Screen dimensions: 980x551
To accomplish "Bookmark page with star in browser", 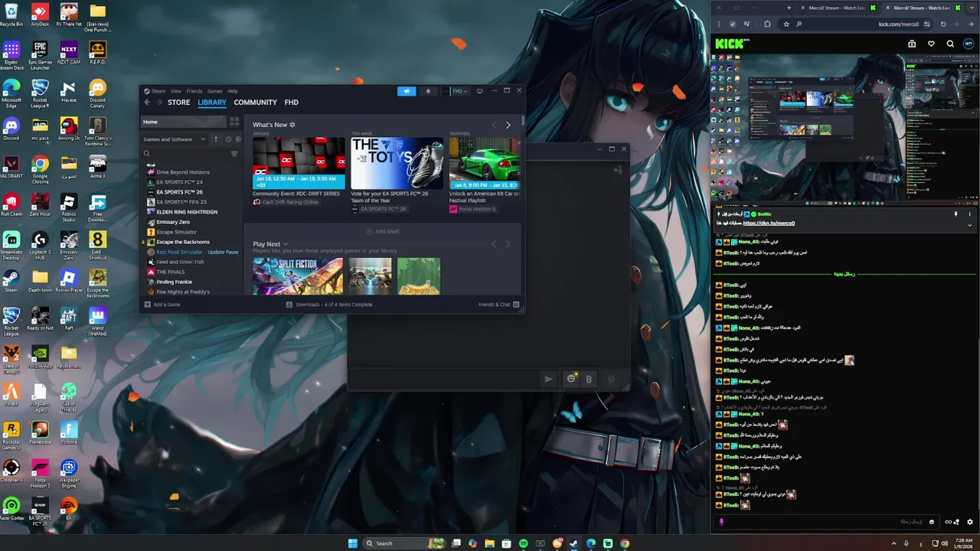I will (786, 24).
